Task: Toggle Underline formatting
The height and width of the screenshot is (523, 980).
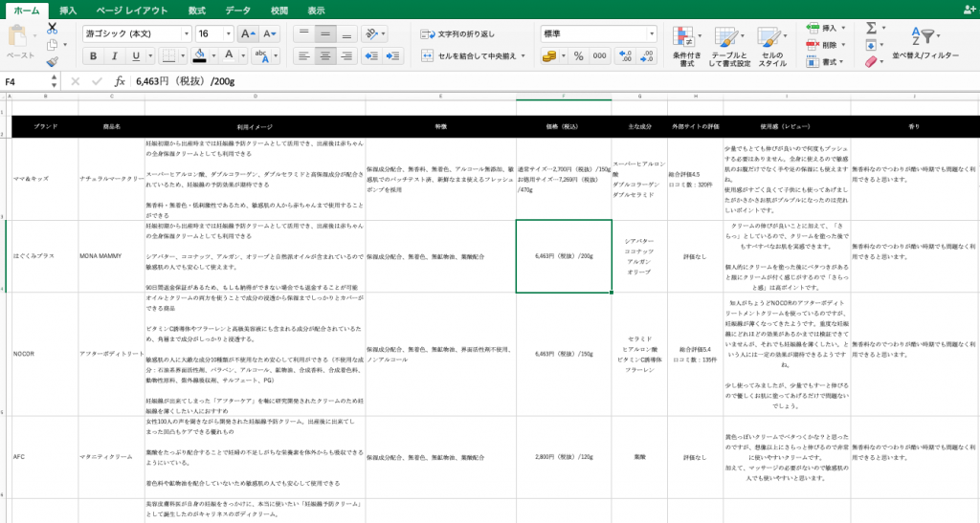Action: pos(136,56)
